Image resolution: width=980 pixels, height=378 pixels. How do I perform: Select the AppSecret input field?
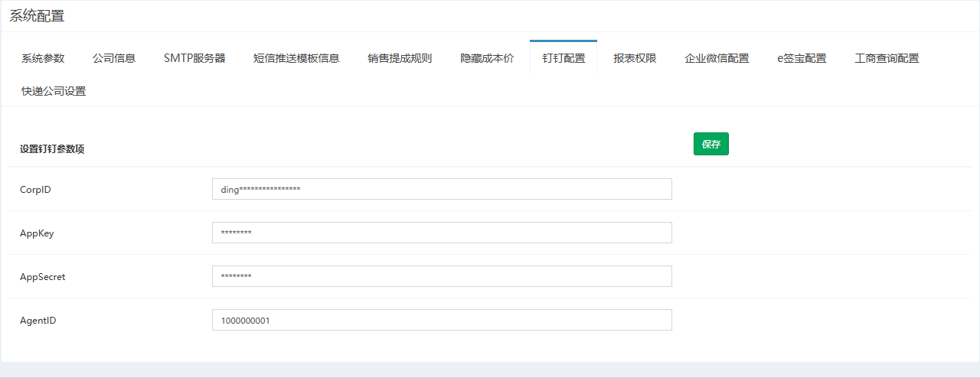point(442,276)
